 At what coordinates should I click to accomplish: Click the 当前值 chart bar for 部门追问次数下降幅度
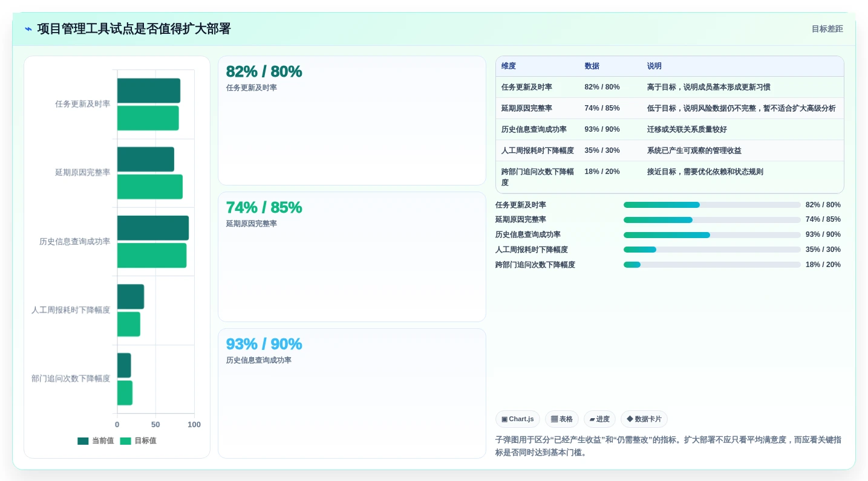click(x=124, y=365)
